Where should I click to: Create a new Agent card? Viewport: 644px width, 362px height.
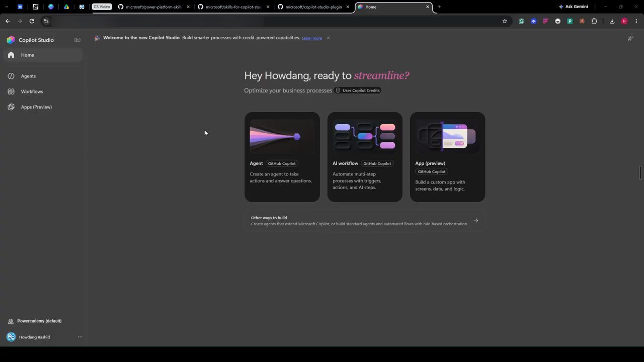(x=282, y=157)
